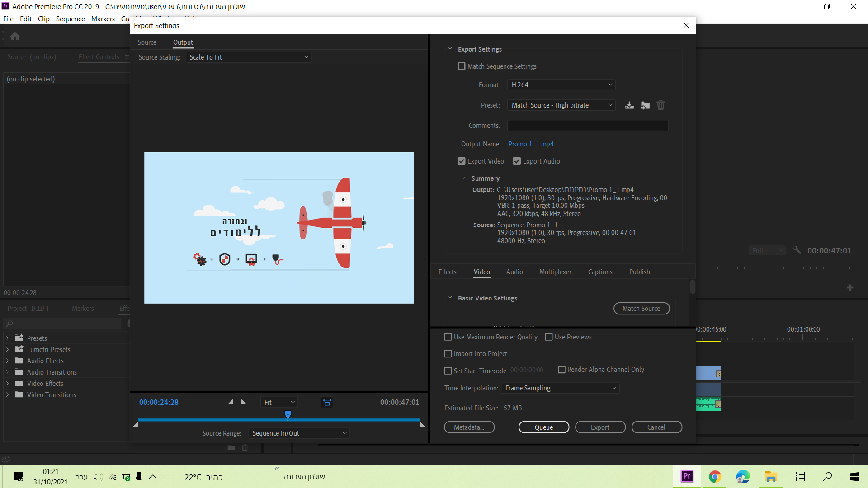Click the Home icon in Premiere

[x=15, y=36]
